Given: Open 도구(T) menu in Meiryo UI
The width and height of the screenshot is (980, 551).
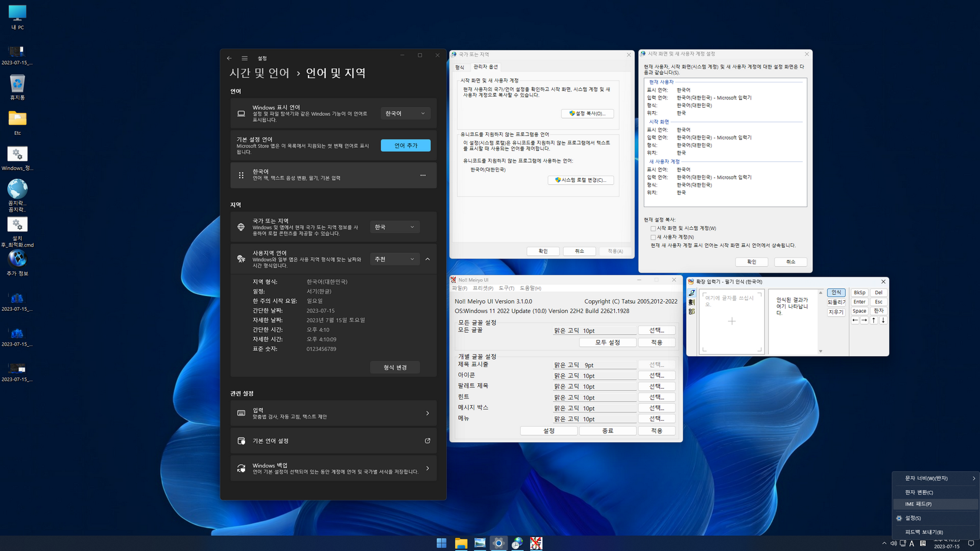Looking at the screenshot, I should [x=506, y=288].
